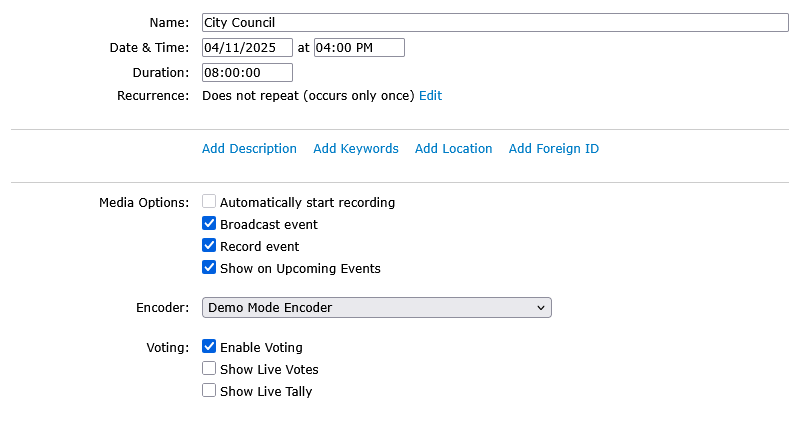This screenshot has height=424, width=800.
Task: Disable the Show on Upcoming Events checkbox
Action: 209,268
